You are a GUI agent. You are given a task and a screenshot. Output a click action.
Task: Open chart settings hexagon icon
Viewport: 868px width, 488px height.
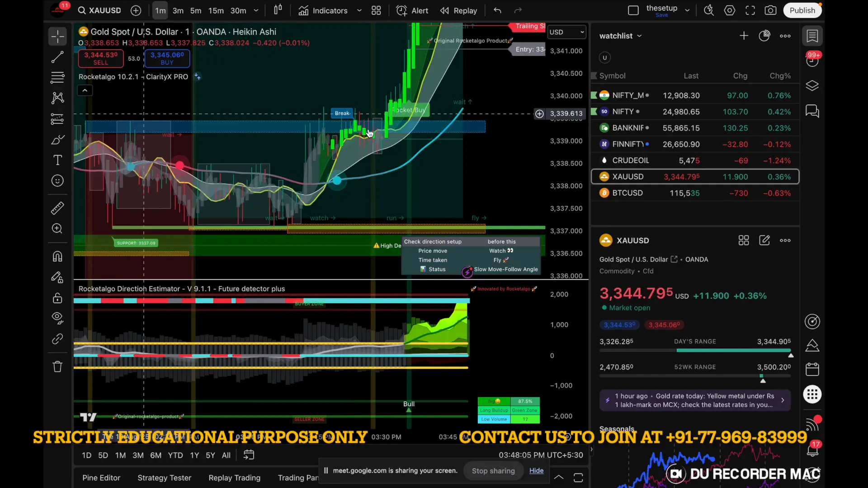[730, 10]
